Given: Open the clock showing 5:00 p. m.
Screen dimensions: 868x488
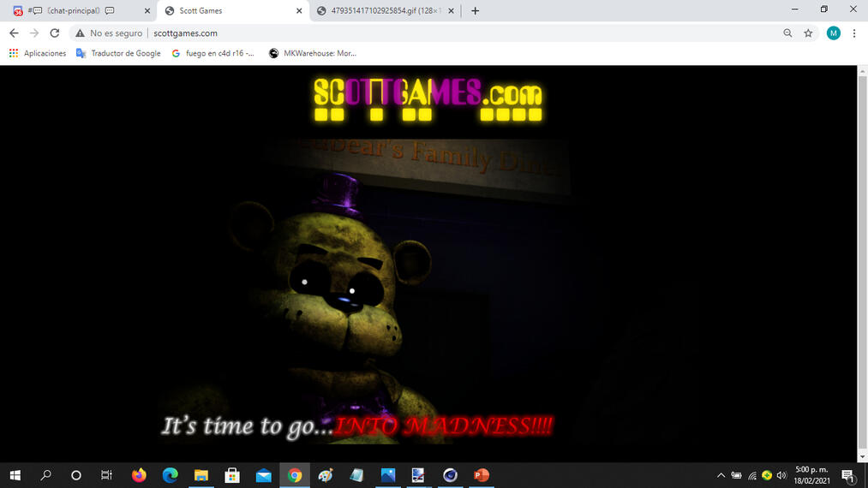Looking at the screenshot, I should [x=811, y=475].
